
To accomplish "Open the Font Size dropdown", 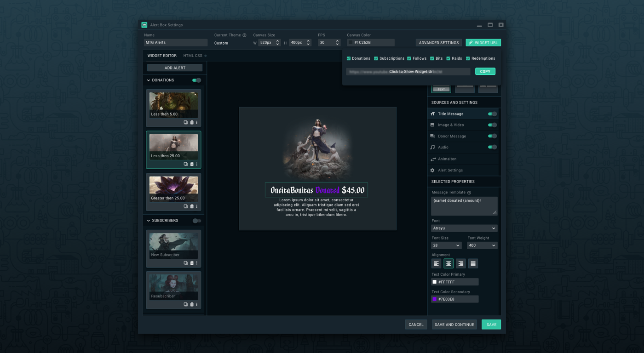I will click(x=446, y=245).
